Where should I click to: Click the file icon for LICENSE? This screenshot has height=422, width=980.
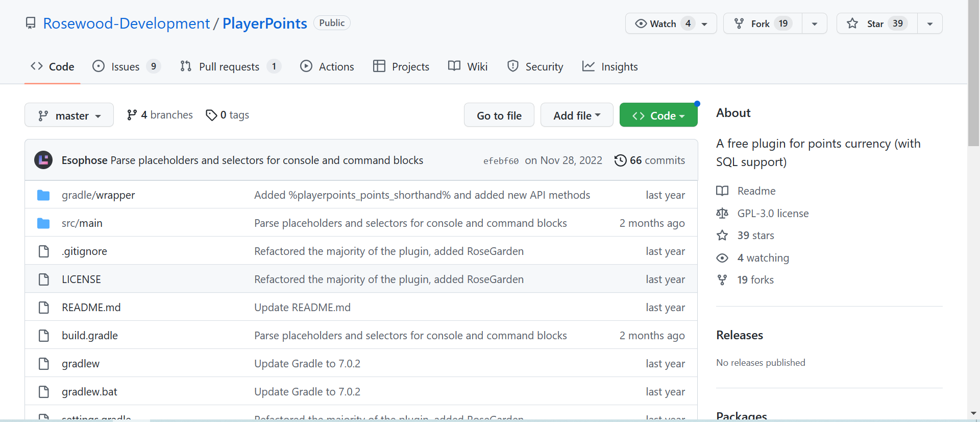pyautogui.click(x=44, y=279)
